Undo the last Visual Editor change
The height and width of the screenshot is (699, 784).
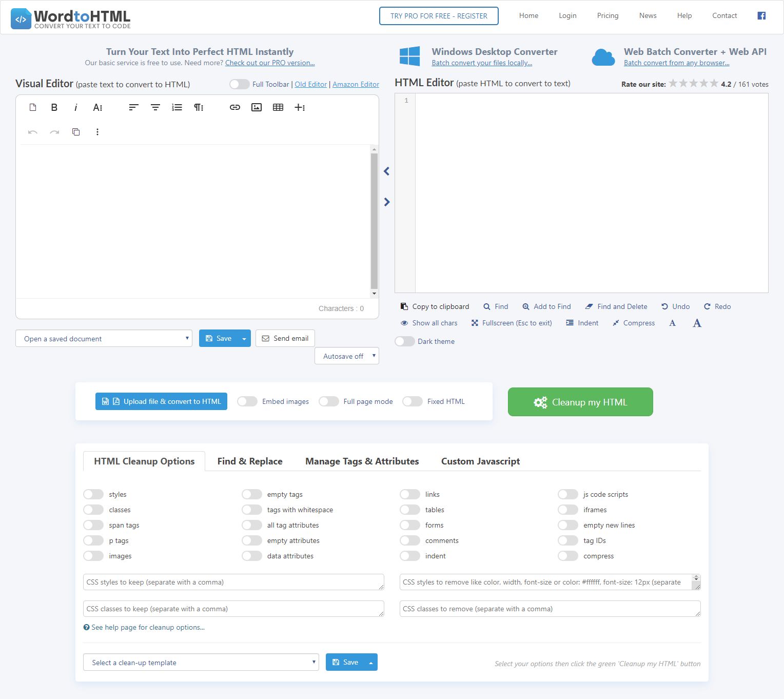click(32, 132)
